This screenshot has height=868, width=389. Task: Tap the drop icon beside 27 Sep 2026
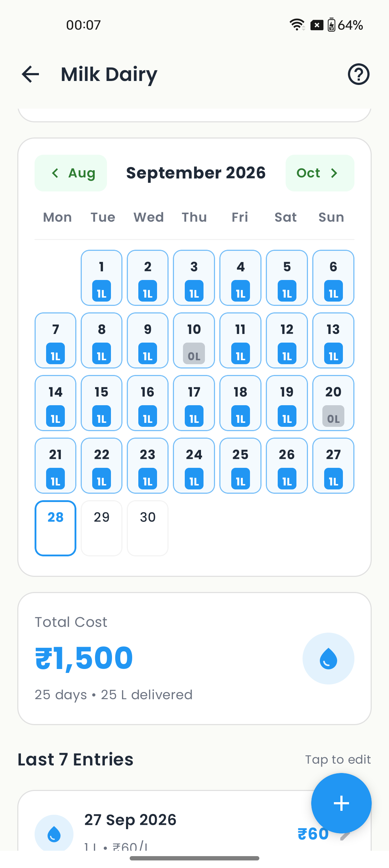(x=54, y=833)
